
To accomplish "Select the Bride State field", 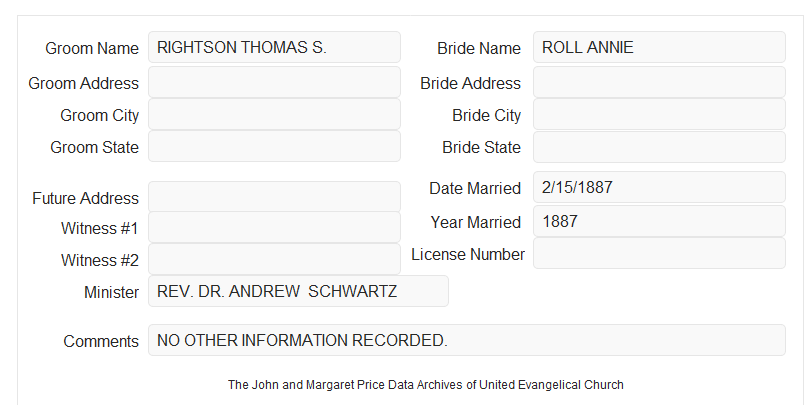I will [659, 147].
